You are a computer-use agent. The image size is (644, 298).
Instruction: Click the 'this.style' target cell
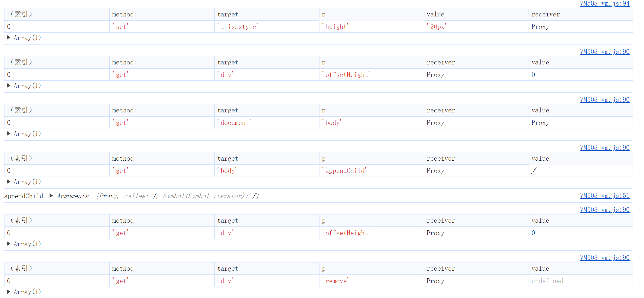[x=238, y=27]
